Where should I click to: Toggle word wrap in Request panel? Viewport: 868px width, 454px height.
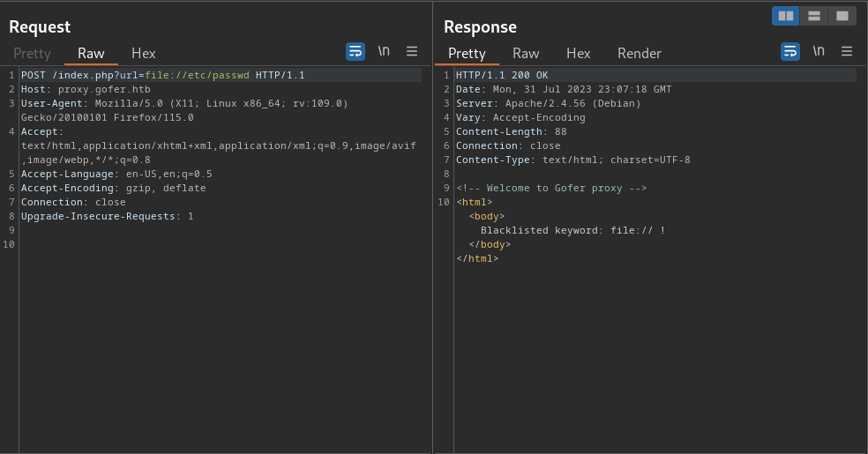click(x=355, y=51)
